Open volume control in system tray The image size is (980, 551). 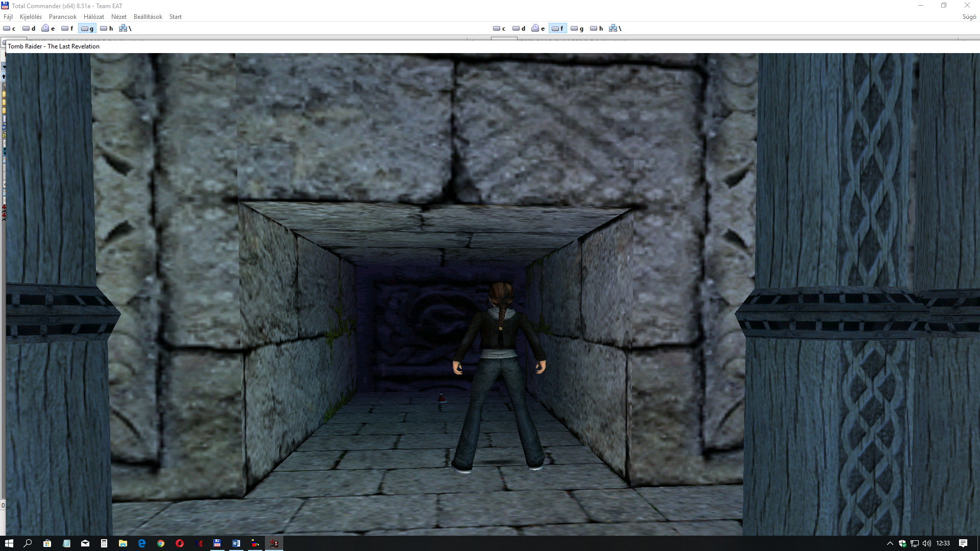pyautogui.click(x=927, y=543)
